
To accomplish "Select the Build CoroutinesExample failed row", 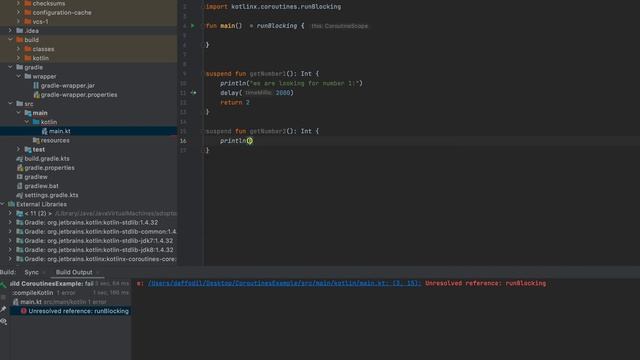I will [x=70, y=284].
